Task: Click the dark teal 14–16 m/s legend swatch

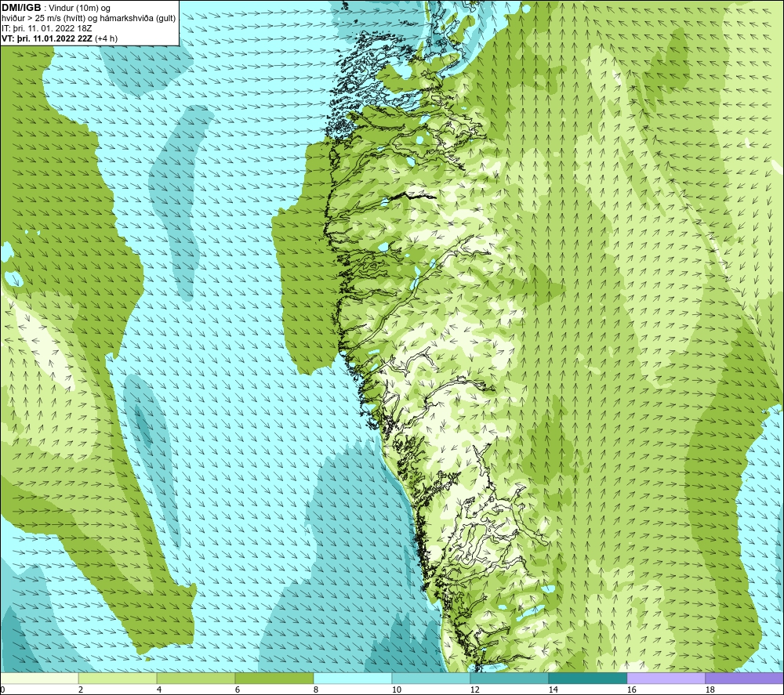Action: (x=587, y=678)
